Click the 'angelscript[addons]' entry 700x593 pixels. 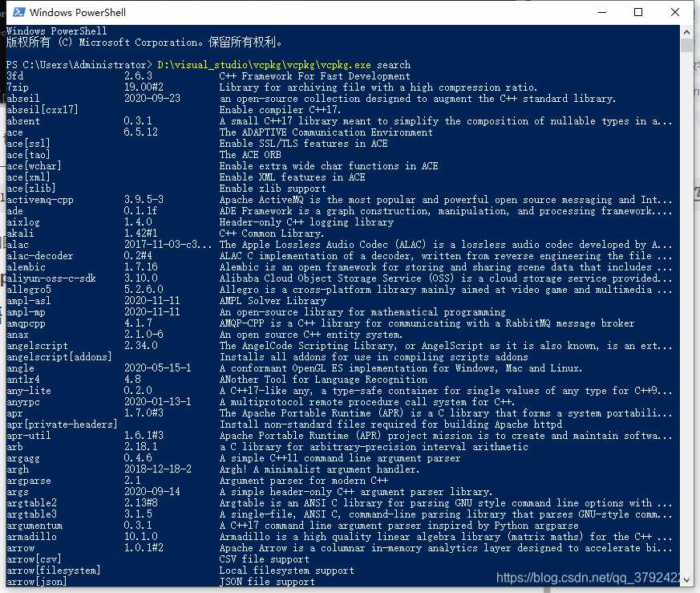click(x=59, y=357)
